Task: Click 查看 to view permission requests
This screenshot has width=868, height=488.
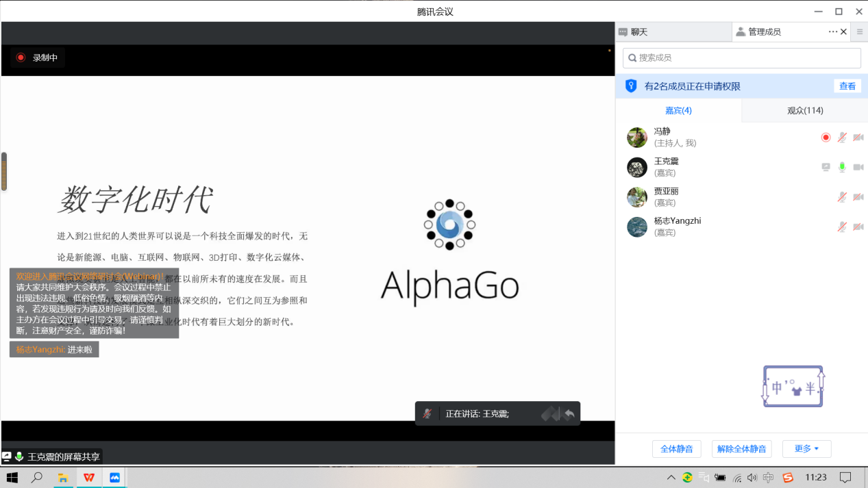Action: click(847, 86)
